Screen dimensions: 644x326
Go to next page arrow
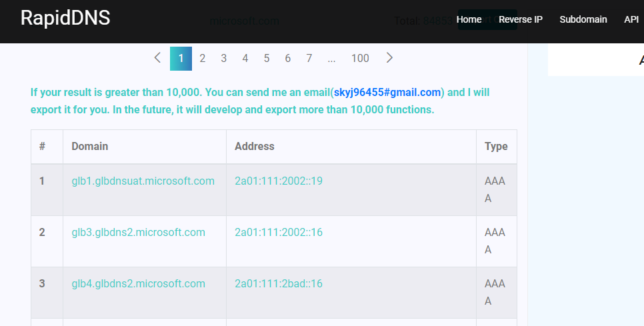click(x=389, y=58)
